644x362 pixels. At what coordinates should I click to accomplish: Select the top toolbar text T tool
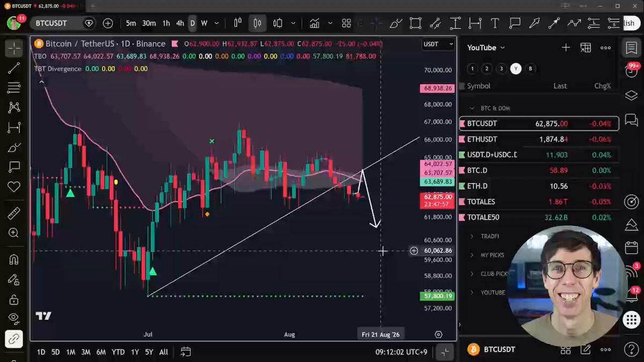(495, 23)
